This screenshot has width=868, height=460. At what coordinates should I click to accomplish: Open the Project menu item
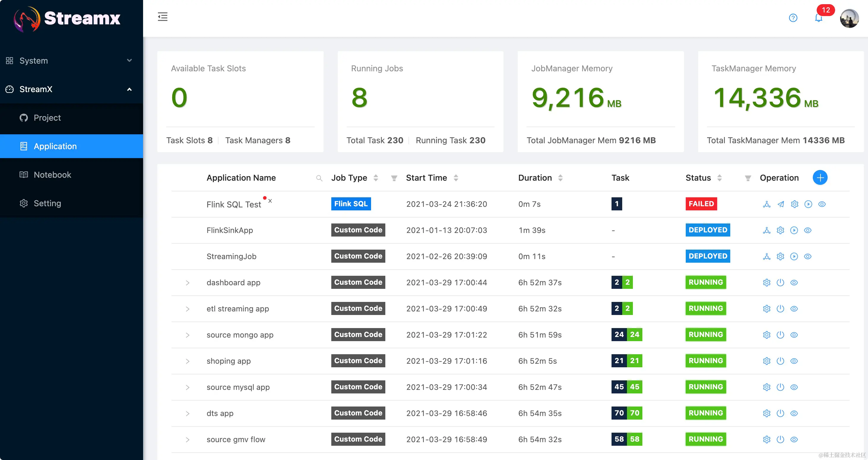(x=47, y=118)
